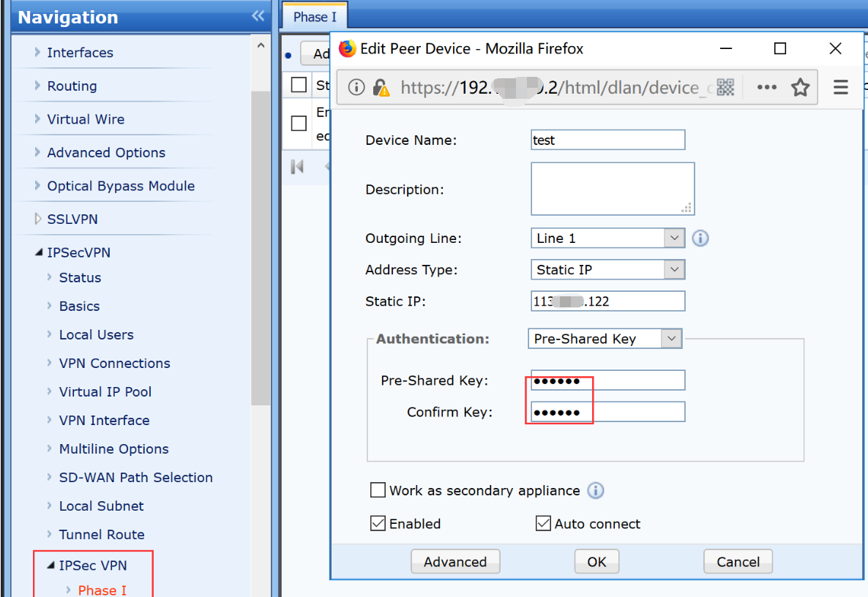Click the Advanced button

(x=455, y=562)
